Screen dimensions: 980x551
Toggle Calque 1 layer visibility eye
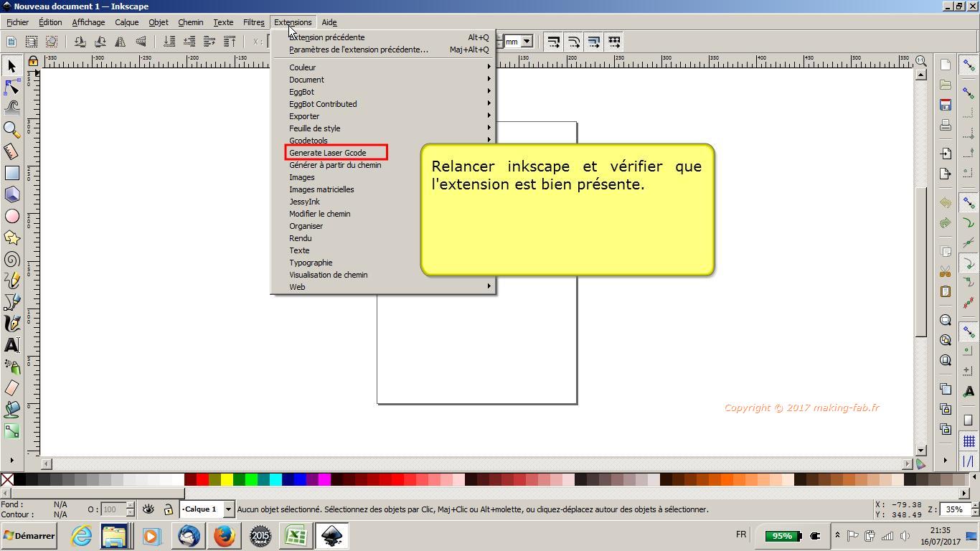[149, 509]
